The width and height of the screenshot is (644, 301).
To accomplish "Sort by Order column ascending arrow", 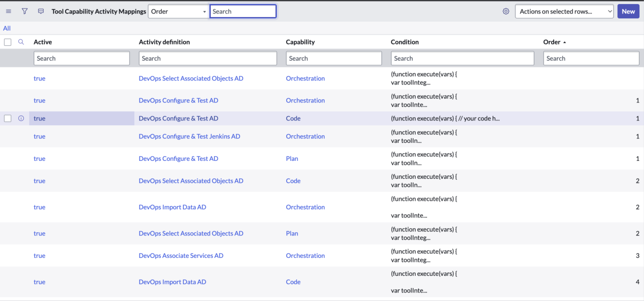I will (564, 42).
